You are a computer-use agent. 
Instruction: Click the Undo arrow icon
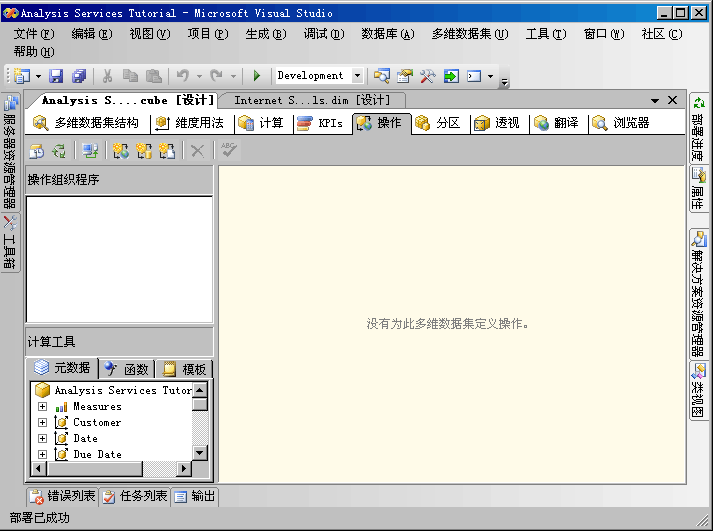[x=183, y=75]
